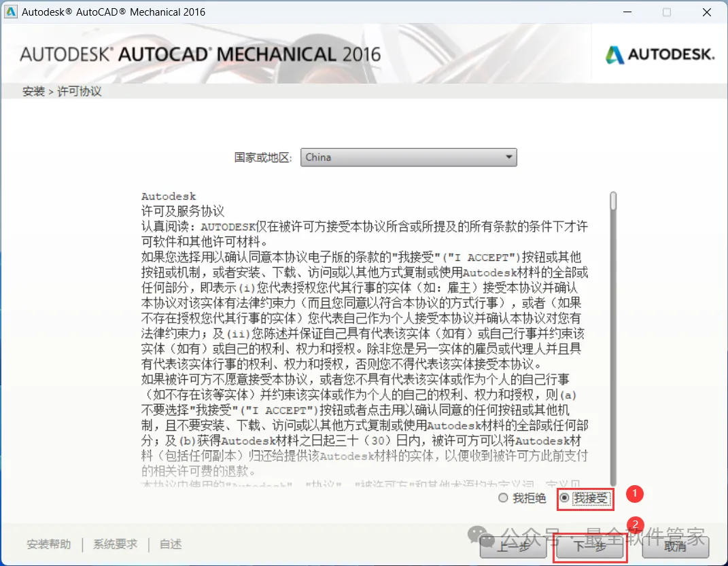Open the 自述 link
This screenshot has width=728, height=566.
[x=171, y=544]
